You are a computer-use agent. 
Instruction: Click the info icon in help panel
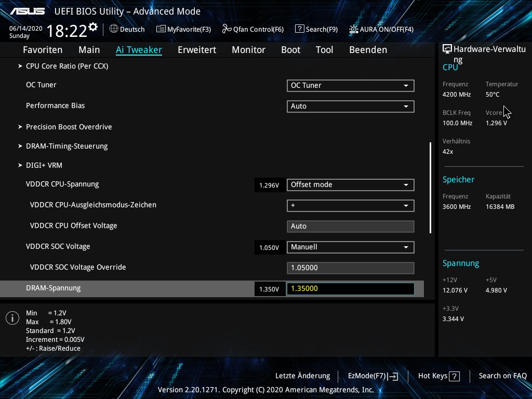point(12,318)
